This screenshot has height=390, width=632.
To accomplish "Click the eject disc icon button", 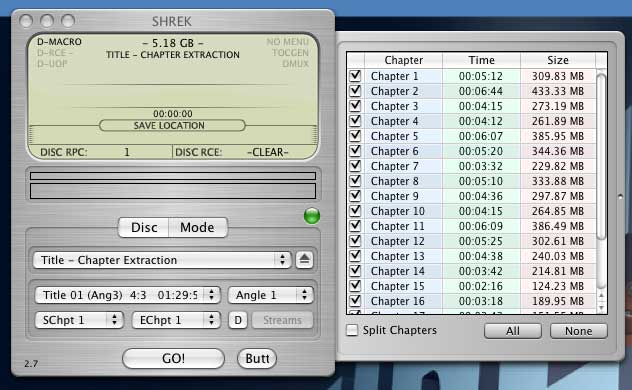I will 304,259.
